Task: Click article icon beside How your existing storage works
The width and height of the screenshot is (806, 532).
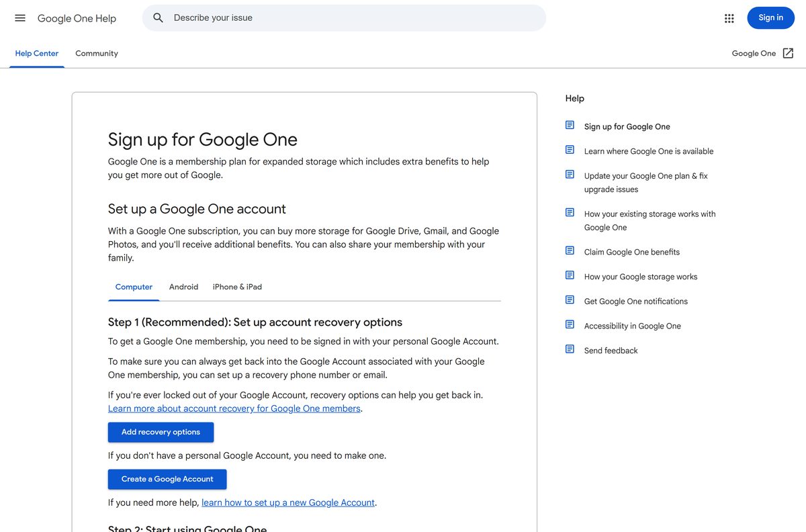Action: (570, 213)
